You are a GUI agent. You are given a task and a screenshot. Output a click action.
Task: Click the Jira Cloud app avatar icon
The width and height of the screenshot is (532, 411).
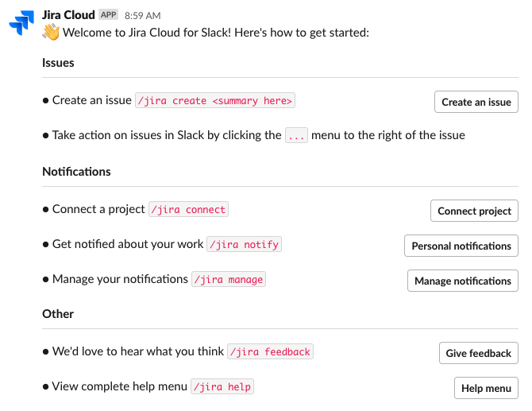pos(21,24)
